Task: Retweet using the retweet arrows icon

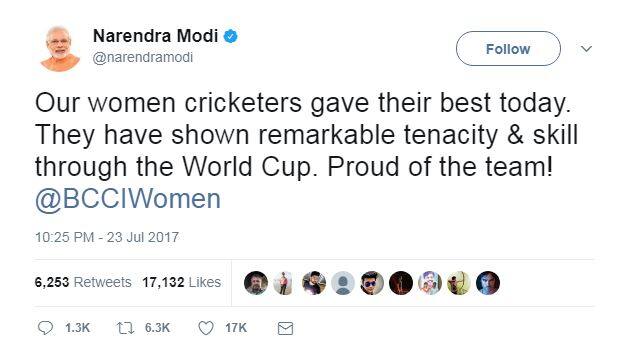Action: coord(125,328)
